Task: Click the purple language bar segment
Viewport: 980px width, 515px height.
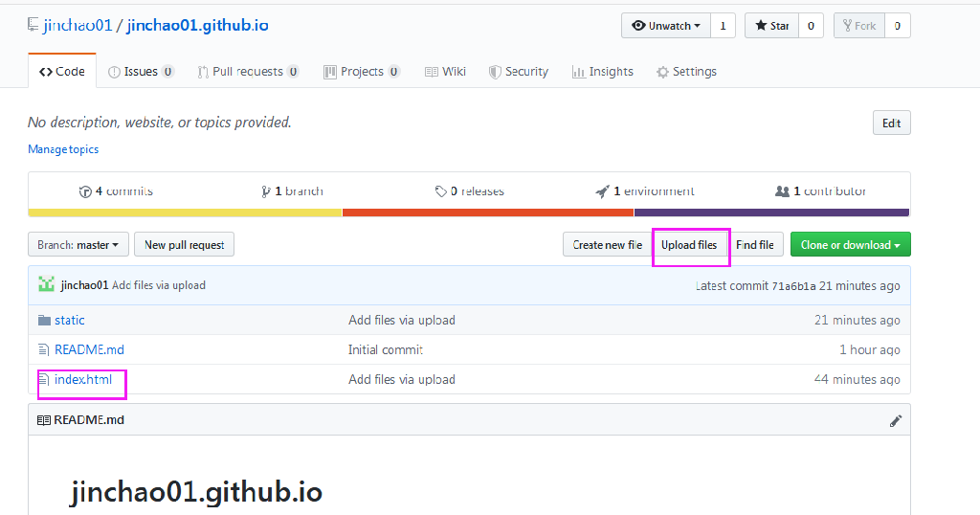Action: pos(772,213)
